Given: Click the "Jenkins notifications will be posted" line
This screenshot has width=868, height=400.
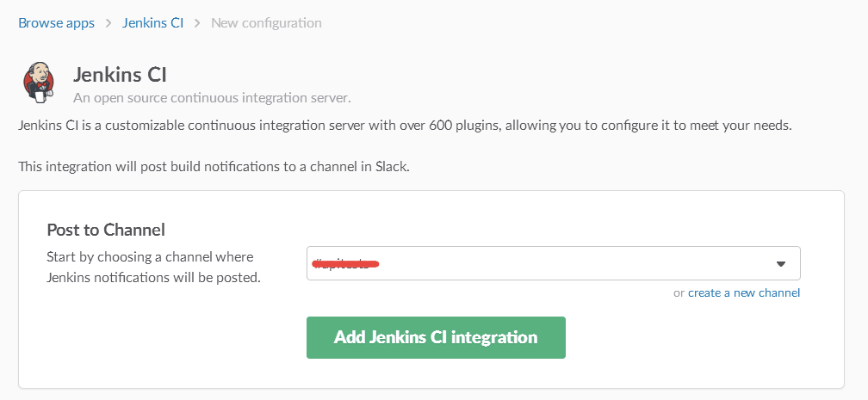Looking at the screenshot, I should tap(153, 277).
